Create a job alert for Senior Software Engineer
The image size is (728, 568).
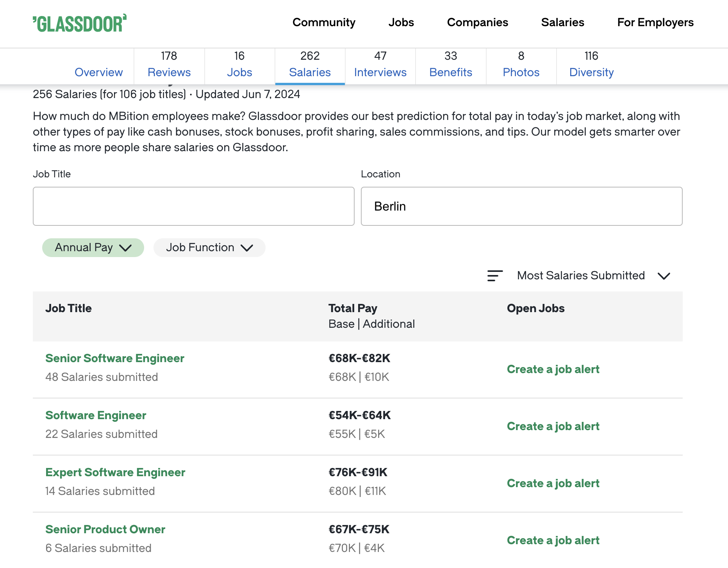(553, 369)
